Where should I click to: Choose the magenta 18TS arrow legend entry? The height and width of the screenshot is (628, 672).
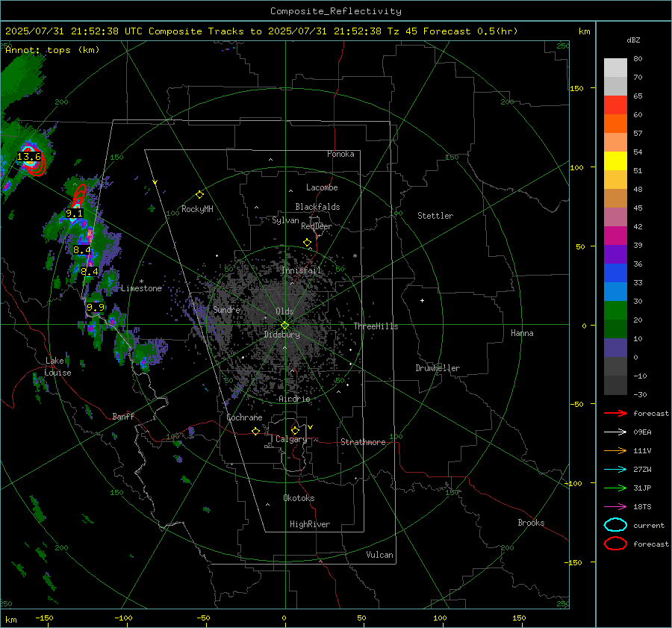point(615,507)
